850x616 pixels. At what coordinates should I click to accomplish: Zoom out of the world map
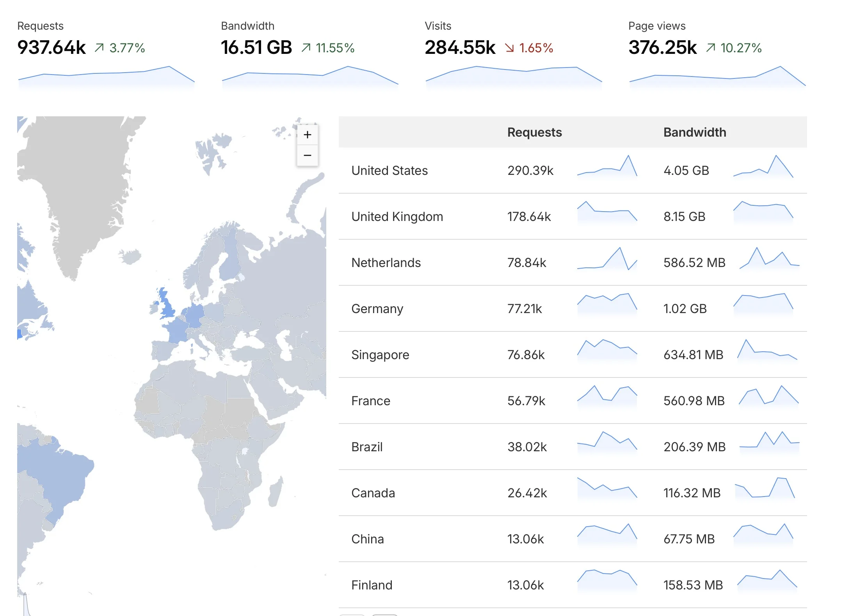click(308, 155)
